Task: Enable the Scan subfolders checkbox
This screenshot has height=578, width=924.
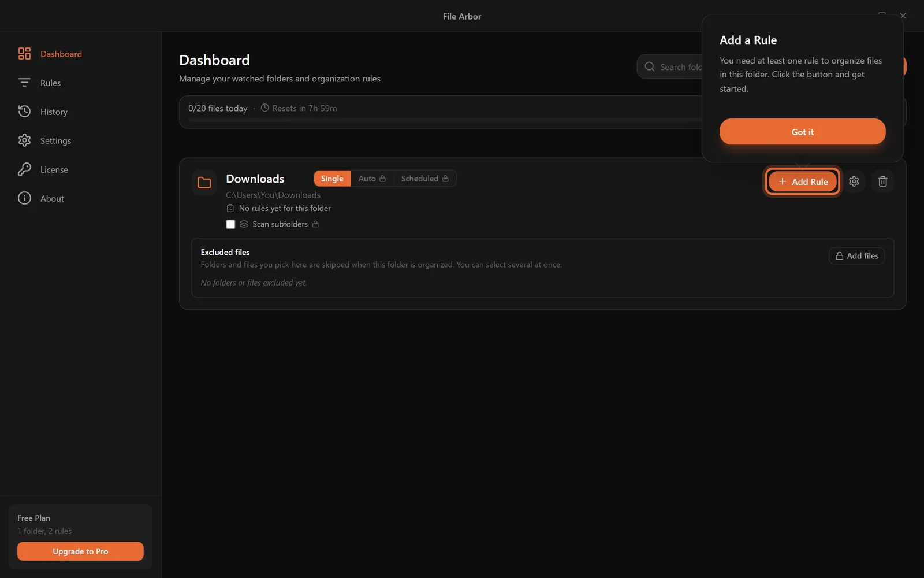Action: click(230, 224)
